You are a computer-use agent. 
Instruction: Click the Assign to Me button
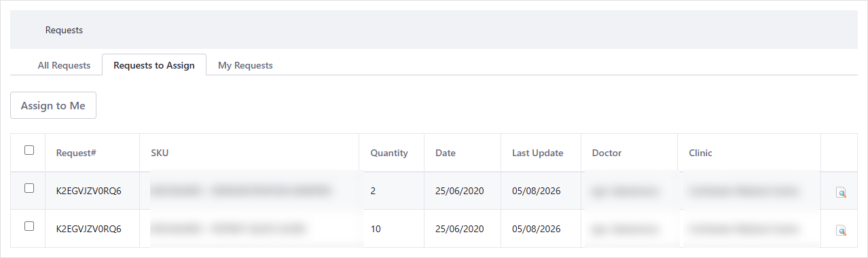click(53, 105)
